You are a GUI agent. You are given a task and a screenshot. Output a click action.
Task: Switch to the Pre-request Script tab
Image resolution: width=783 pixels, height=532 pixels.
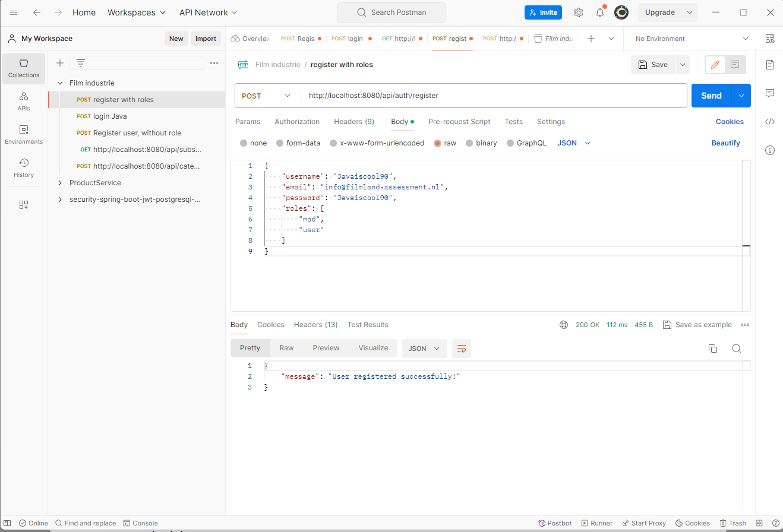(x=459, y=122)
